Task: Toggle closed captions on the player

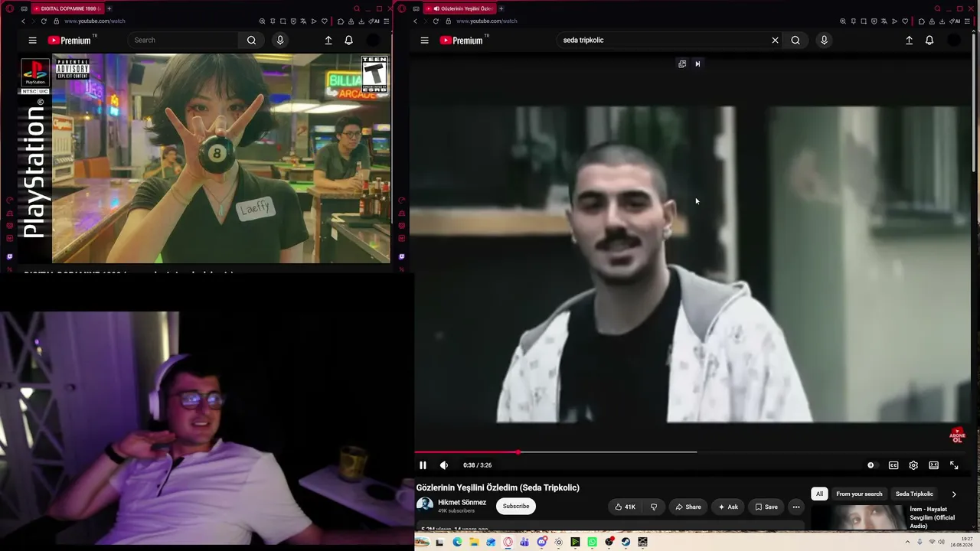Action: 893,465
